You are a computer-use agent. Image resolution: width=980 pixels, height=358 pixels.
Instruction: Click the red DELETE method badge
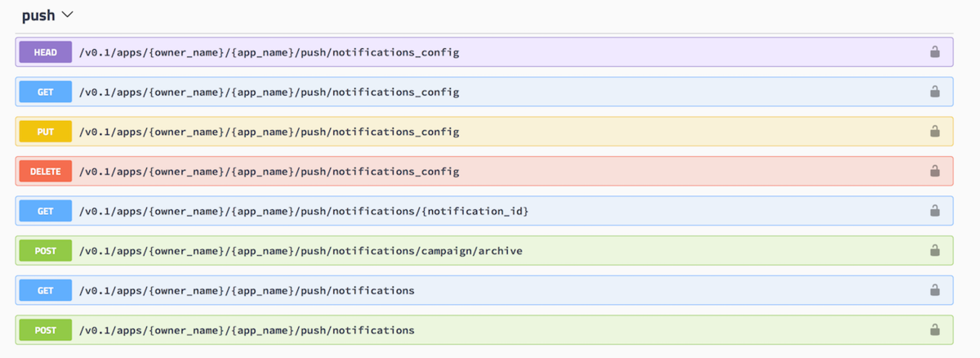[46, 172]
